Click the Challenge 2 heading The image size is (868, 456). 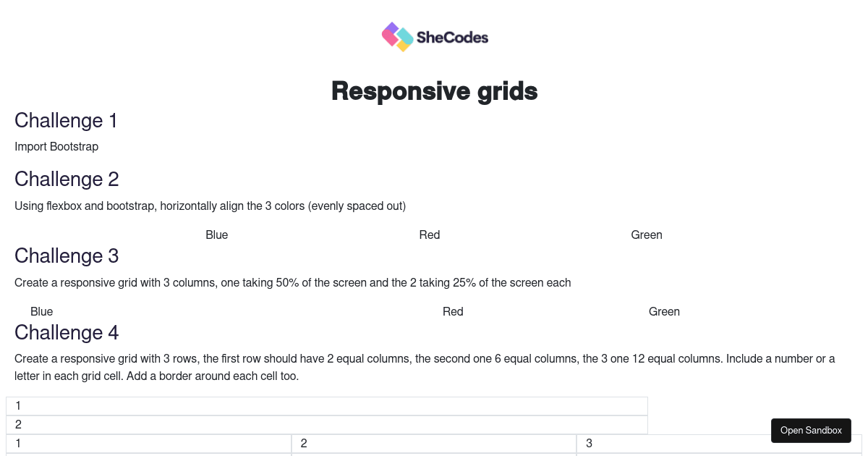coord(67,179)
